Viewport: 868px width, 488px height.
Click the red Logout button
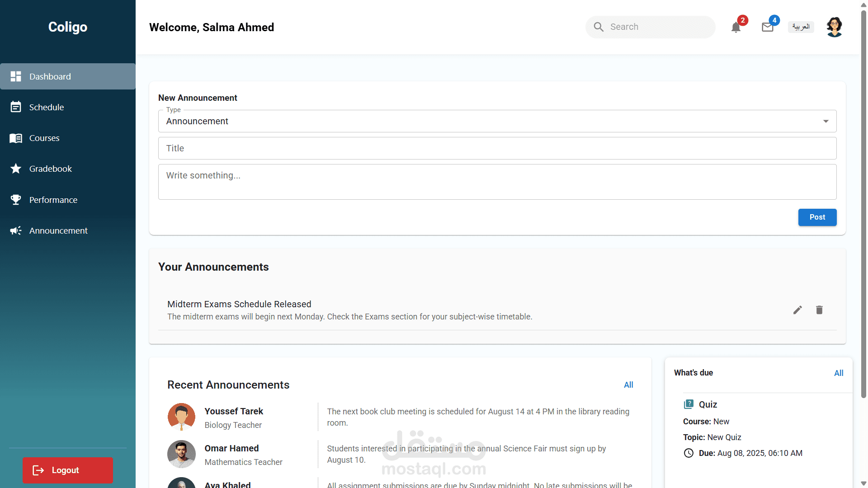68,470
